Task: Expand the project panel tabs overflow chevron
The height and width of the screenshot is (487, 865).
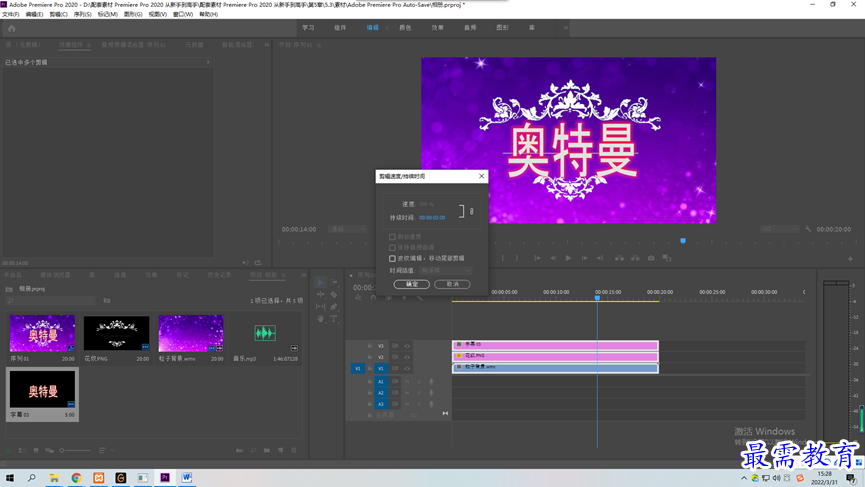Action: tap(303, 275)
